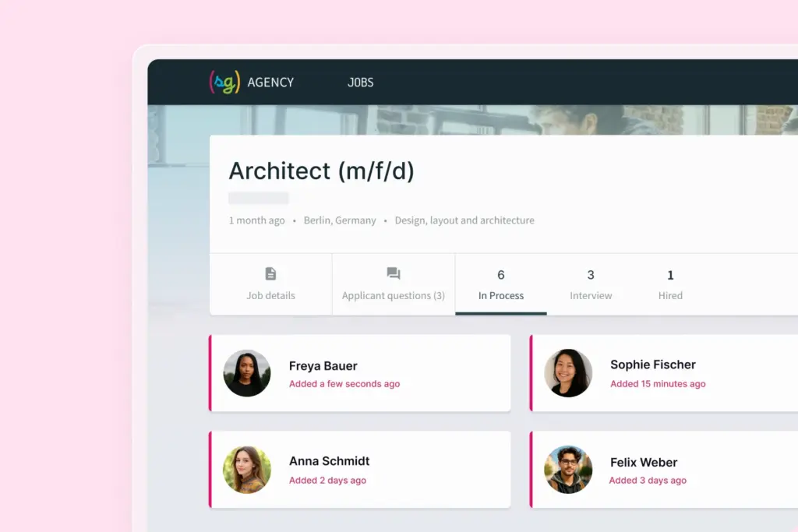Click the Job details document icon
The height and width of the screenshot is (532, 798).
coord(270,274)
